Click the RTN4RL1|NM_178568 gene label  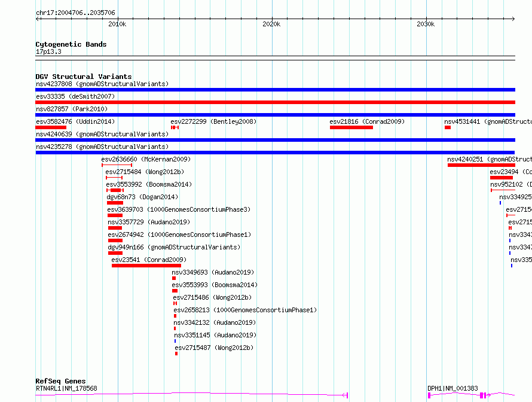tap(66, 388)
